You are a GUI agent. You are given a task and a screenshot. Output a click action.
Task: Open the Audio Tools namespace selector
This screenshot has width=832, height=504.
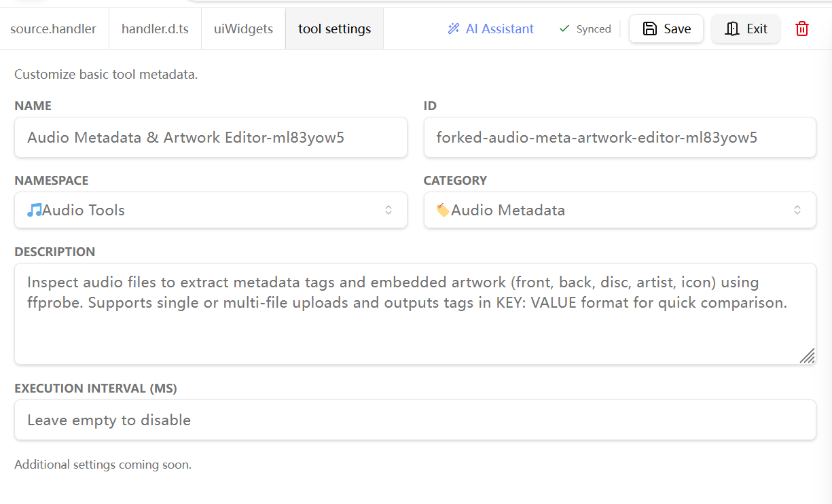[204, 210]
